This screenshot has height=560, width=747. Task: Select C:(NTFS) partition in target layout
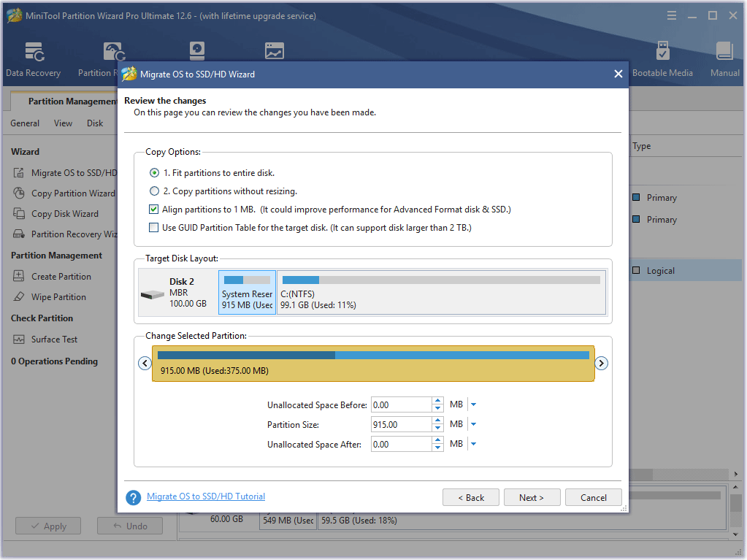442,292
